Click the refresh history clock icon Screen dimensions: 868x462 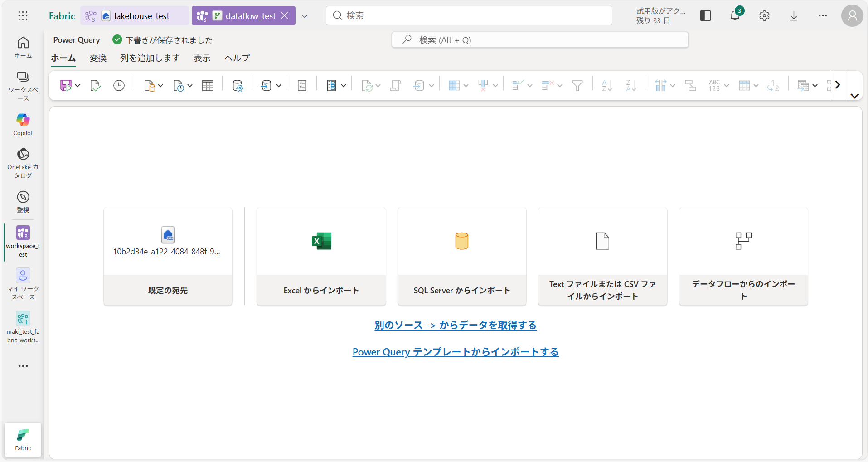tap(119, 85)
